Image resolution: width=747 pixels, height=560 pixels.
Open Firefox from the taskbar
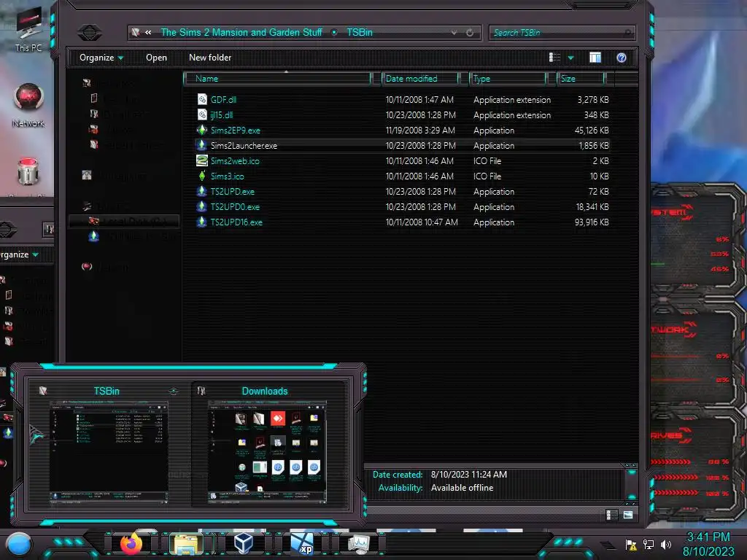[131, 543]
